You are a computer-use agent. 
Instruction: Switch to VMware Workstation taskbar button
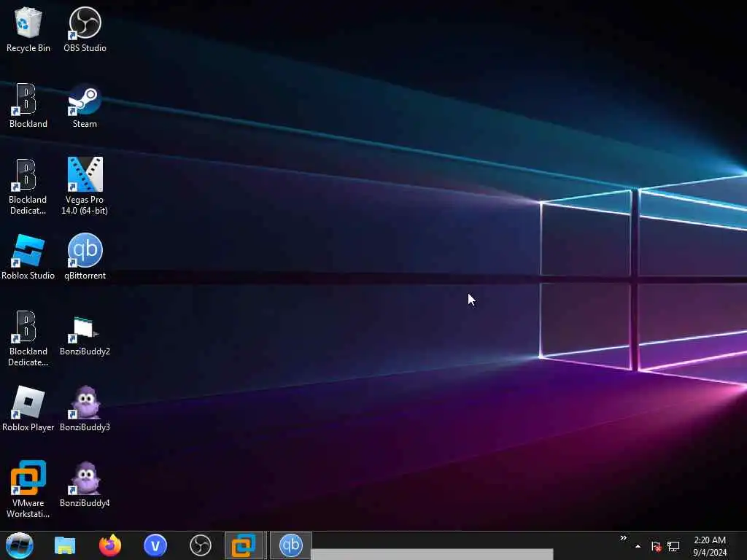coord(244,545)
